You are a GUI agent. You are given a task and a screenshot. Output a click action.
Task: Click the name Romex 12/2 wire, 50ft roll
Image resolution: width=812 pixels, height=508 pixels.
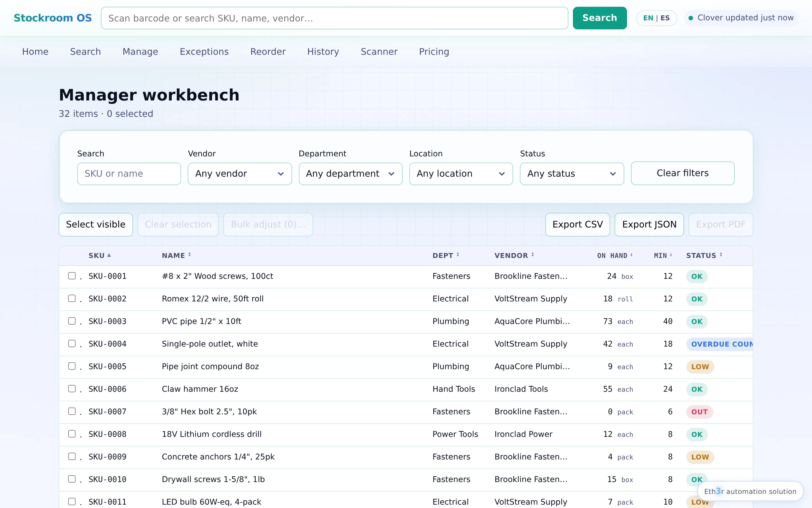click(212, 299)
